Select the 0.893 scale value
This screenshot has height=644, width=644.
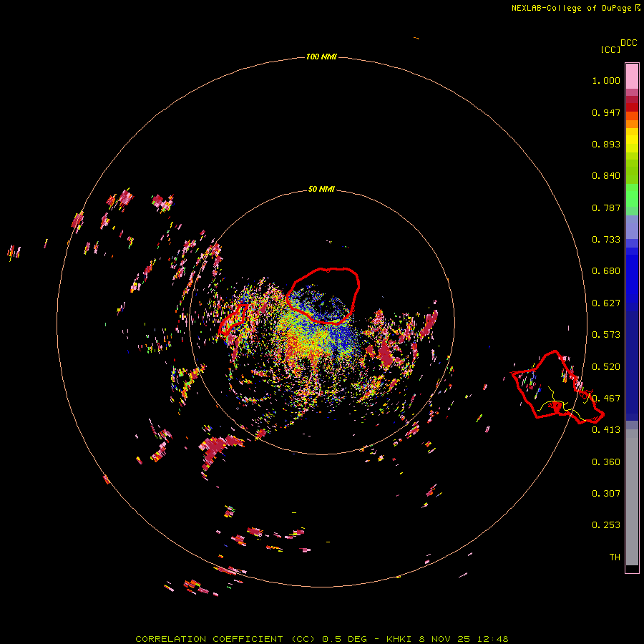pyautogui.click(x=606, y=144)
